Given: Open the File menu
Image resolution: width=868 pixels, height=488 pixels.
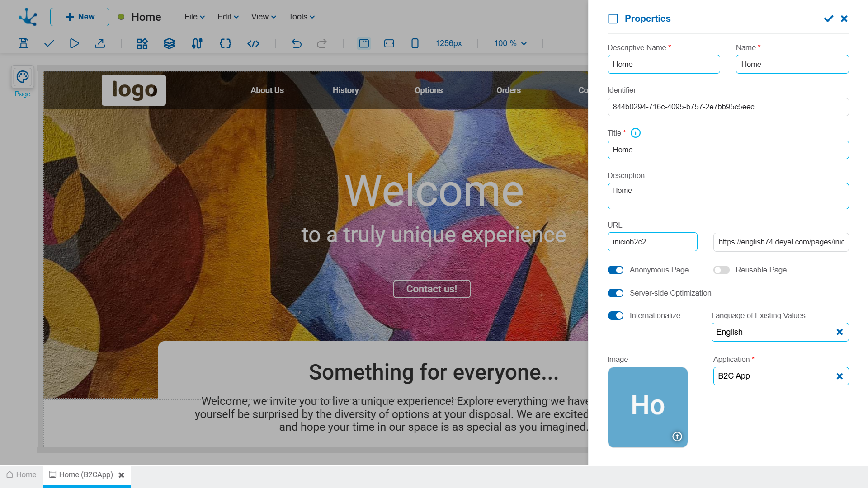Looking at the screenshot, I should (x=194, y=17).
